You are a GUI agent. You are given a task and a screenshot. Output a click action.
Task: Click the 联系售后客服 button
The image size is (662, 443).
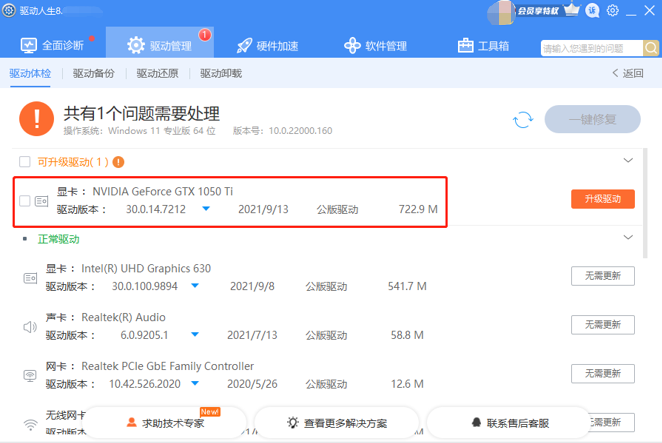click(x=509, y=422)
